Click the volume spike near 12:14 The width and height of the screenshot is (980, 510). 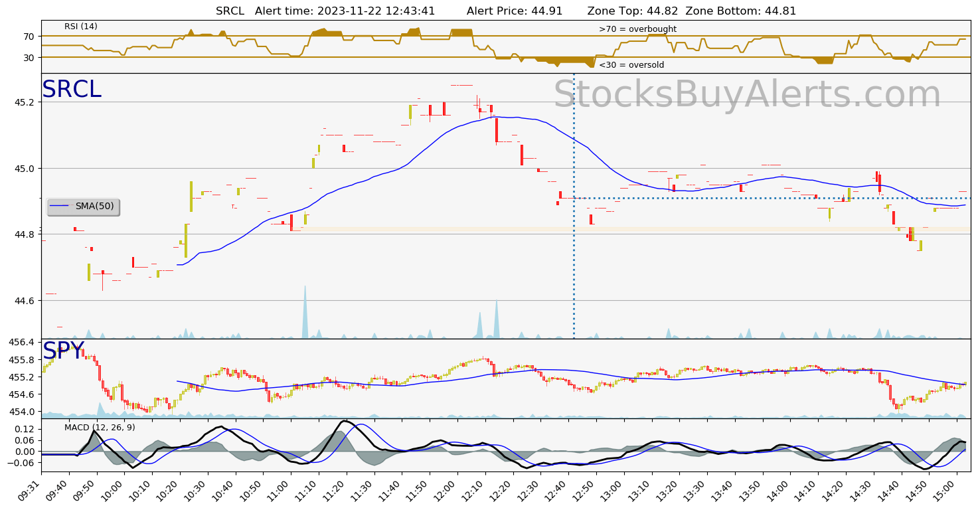[496, 319]
